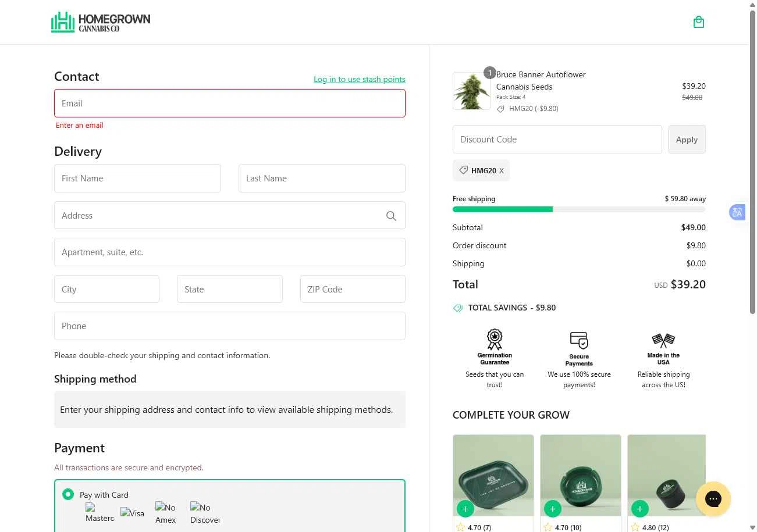The image size is (757, 532).
Task: Open the green ashtray product image
Action: pyautogui.click(x=581, y=476)
